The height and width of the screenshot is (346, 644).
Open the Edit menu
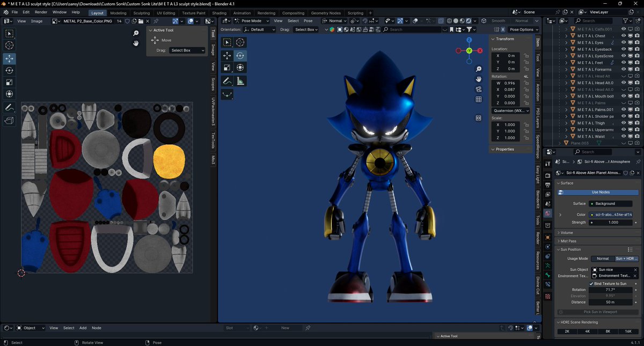26,12
